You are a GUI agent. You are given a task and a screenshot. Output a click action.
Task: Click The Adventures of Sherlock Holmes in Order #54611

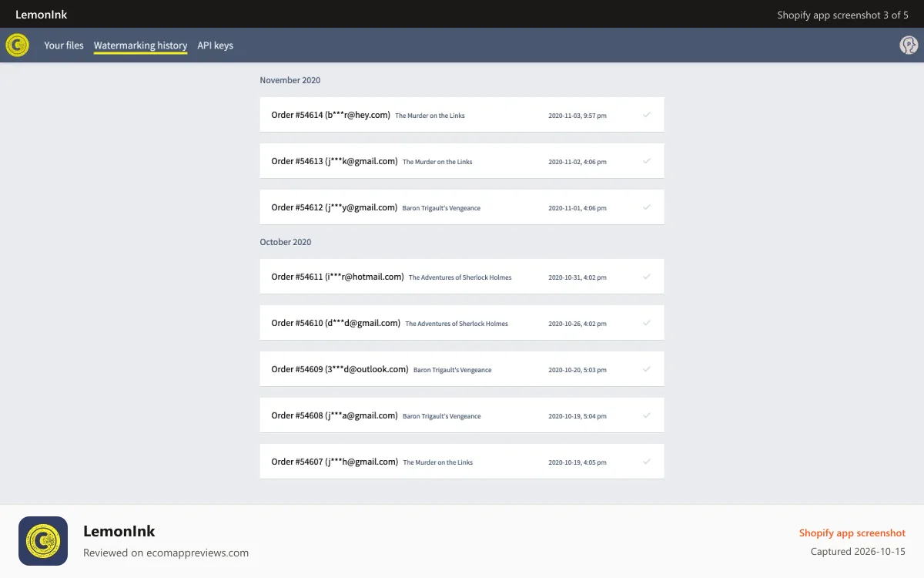(460, 277)
